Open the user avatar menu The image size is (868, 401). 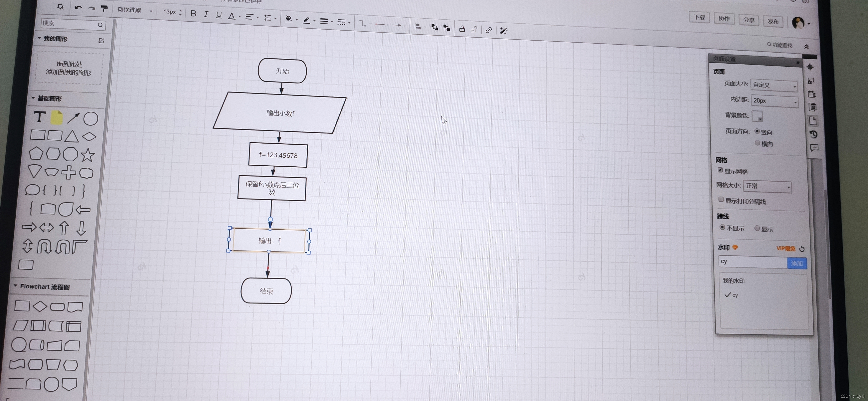point(801,23)
